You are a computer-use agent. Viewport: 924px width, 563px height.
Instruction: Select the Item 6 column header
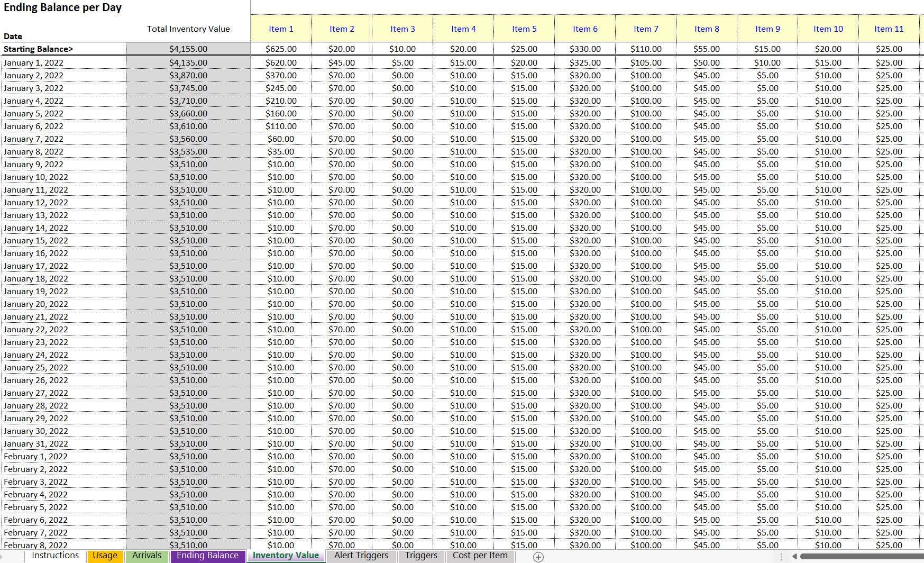pyautogui.click(x=585, y=29)
